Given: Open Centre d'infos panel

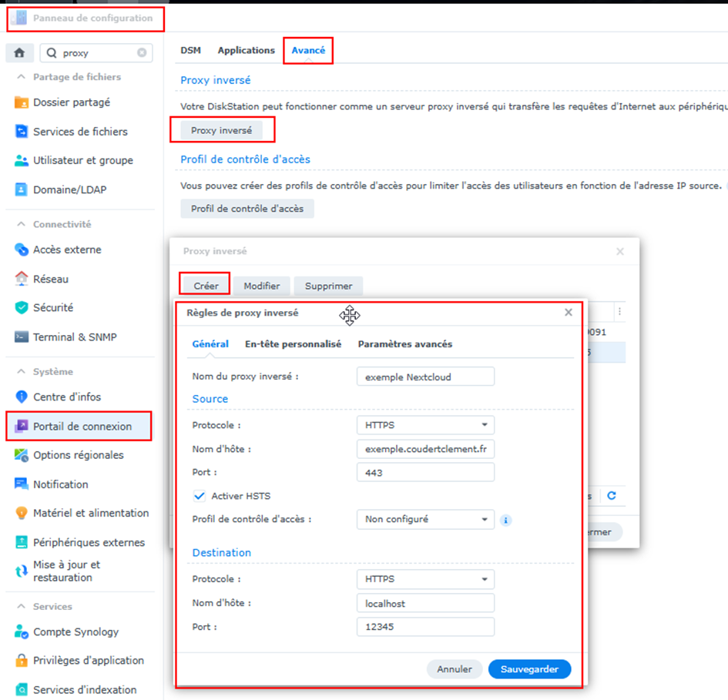Looking at the screenshot, I should 67,397.
